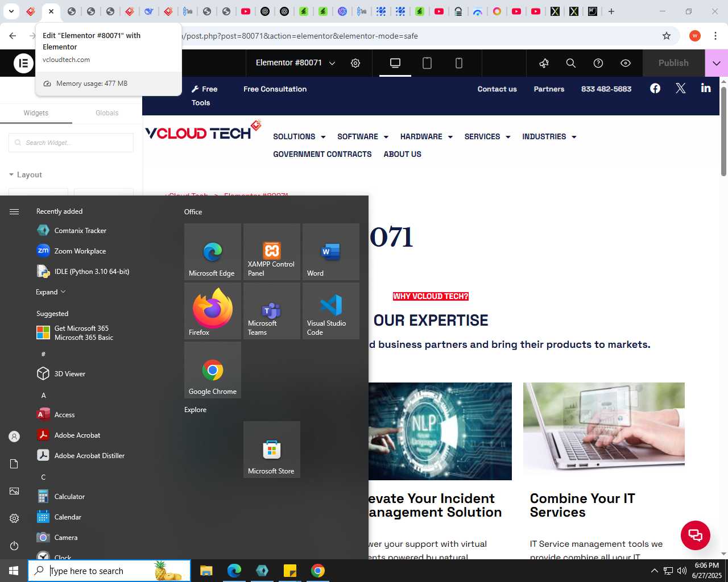The width and height of the screenshot is (728, 582).
Task: Toggle Start menu hamburger expand
Action: tap(14, 211)
